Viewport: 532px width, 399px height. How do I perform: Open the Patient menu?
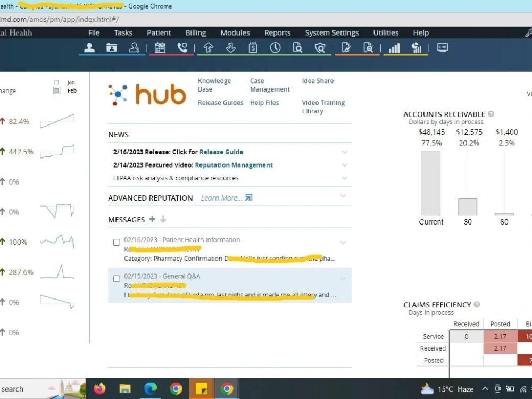tap(159, 33)
